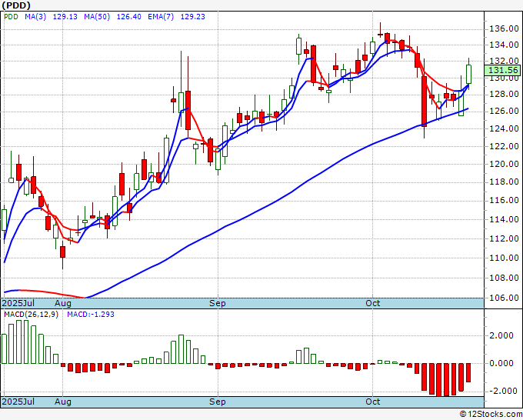Click the EMA(7) value 129.23
The image size is (523, 420).
[x=193, y=17]
